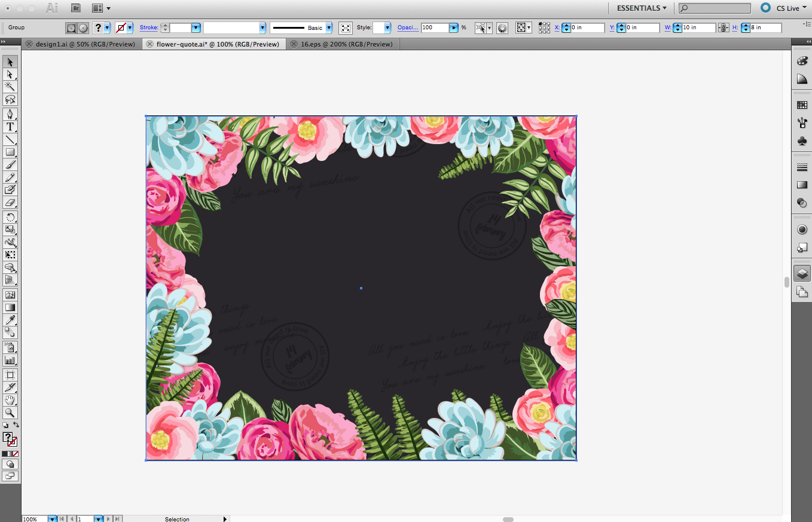
Task: Open the Artboards panel icon
Action: point(802,292)
